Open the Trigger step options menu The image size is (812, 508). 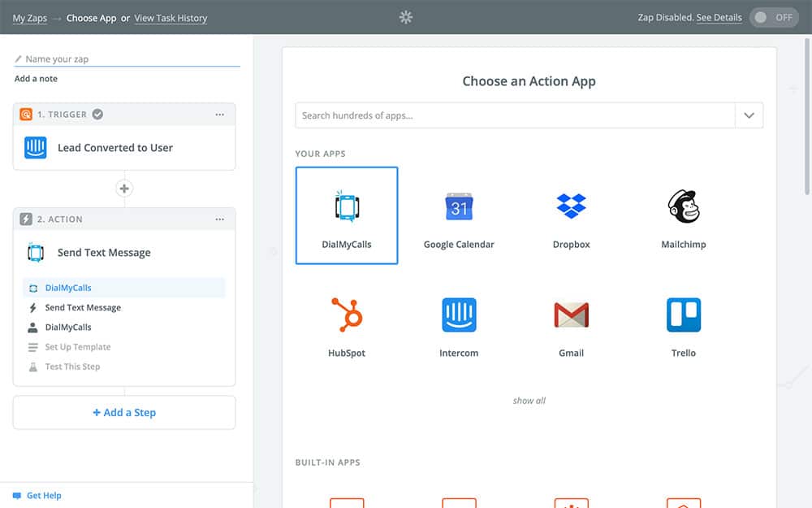pyautogui.click(x=219, y=115)
